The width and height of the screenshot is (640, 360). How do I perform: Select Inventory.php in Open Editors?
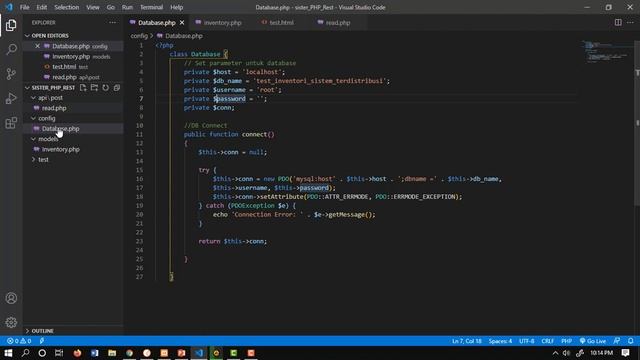point(71,57)
